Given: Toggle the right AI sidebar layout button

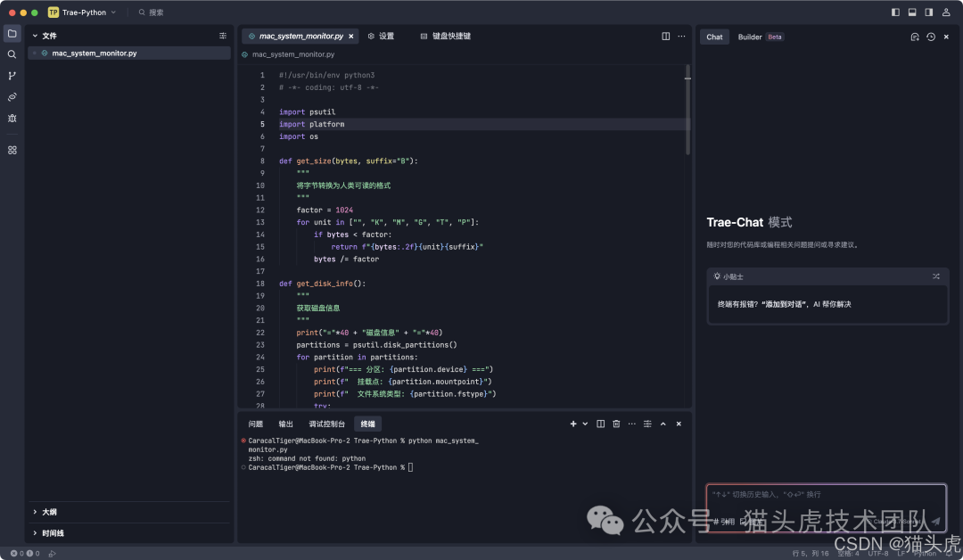Looking at the screenshot, I should pos(928,12).
